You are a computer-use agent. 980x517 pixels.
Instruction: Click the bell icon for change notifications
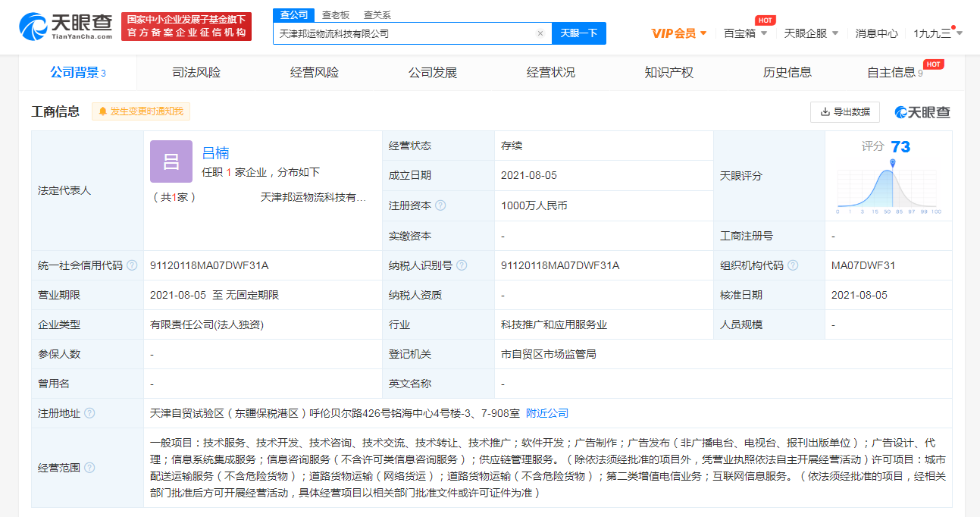(x=103, y=111)
